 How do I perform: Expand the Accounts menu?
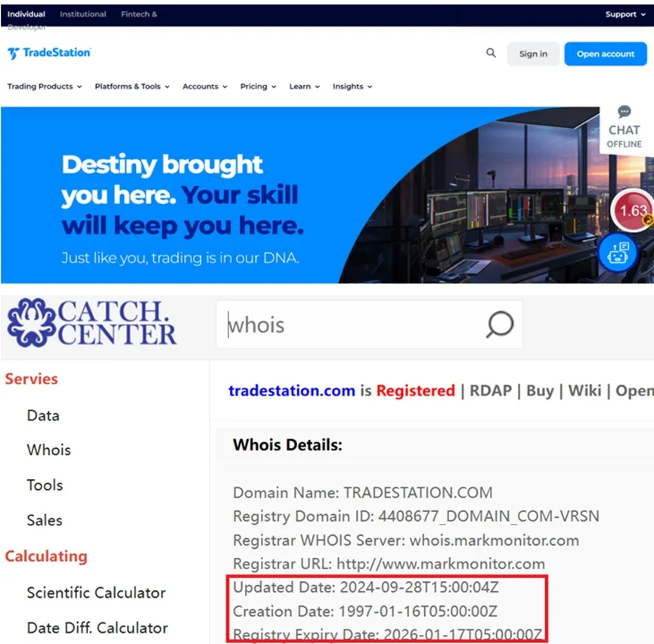tap(204, 86)
